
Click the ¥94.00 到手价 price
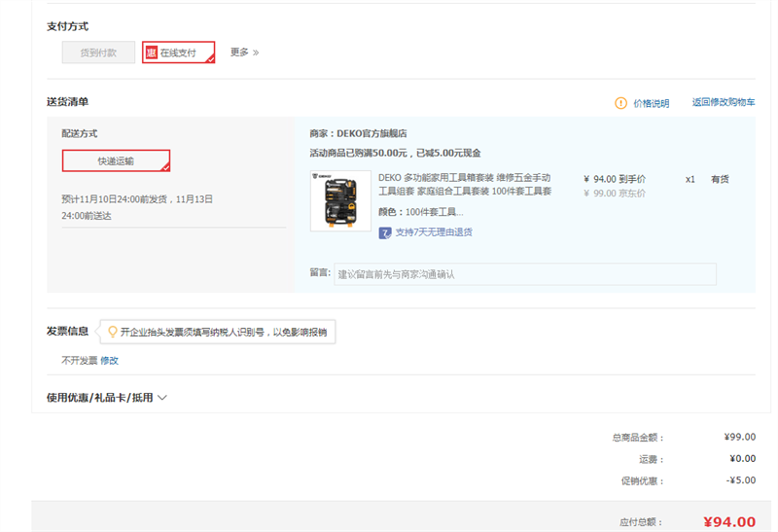pyautogui.click(x=614, y=179)
